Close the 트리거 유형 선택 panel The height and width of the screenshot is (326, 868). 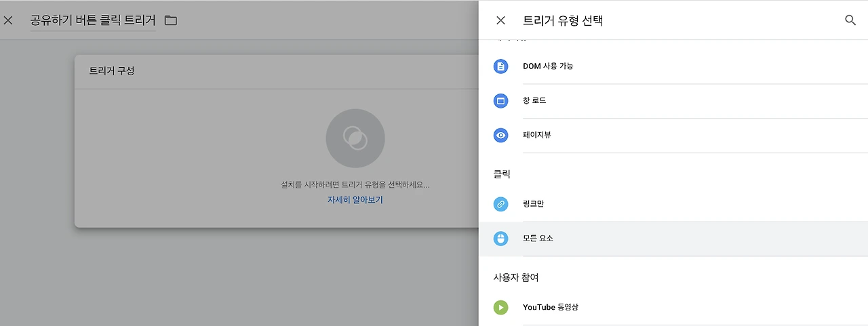[x=500, y=20]
